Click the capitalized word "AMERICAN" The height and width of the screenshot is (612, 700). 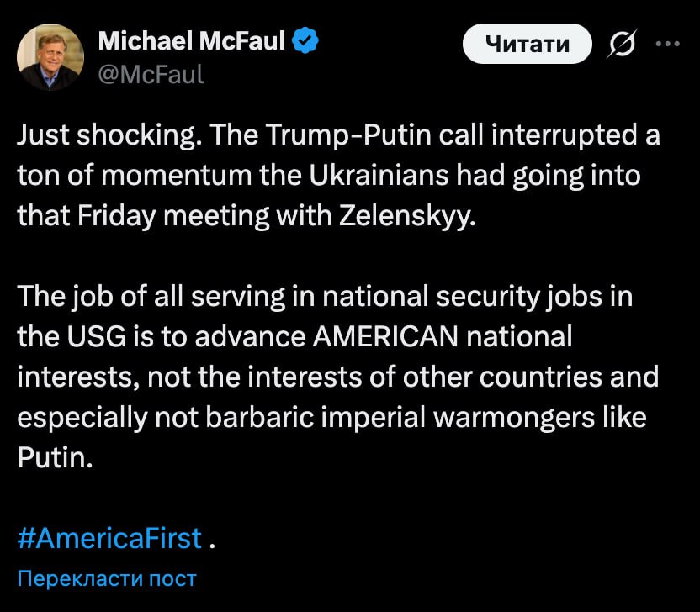[x=385, y=336]
